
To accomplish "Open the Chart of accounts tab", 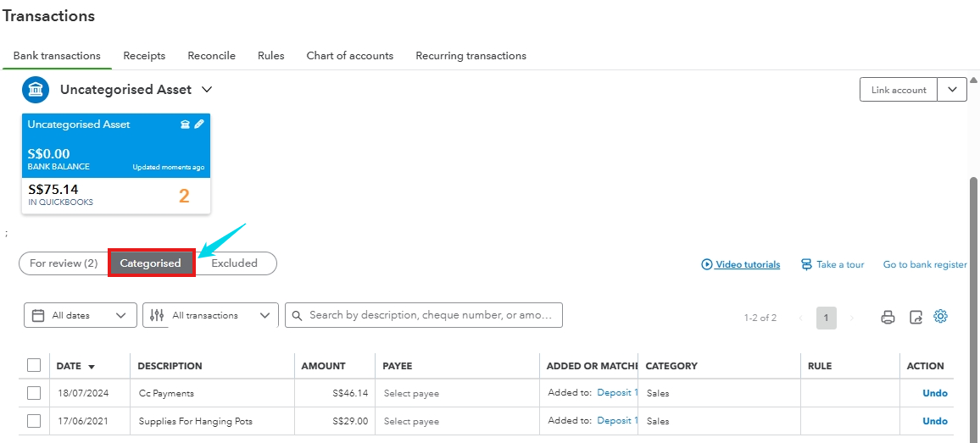I will click(x=350, y=56).
